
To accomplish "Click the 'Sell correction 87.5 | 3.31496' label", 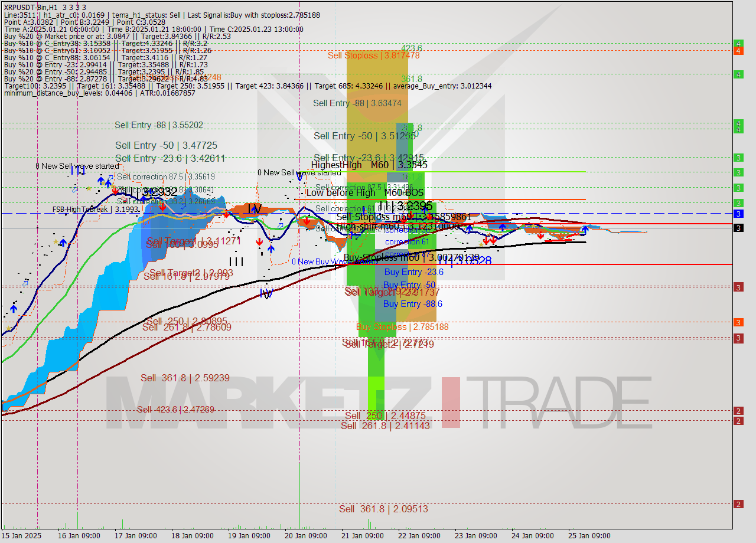I will (364, 187).
